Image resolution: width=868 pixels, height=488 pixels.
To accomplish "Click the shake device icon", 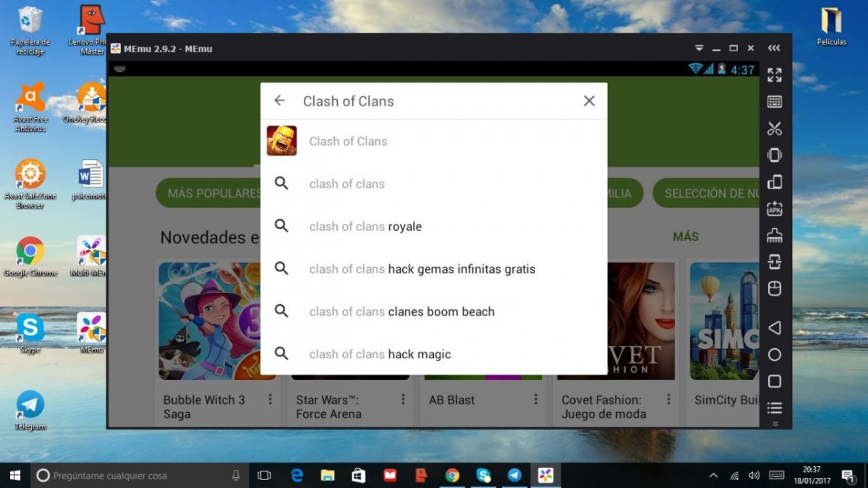I will (775, 155).
